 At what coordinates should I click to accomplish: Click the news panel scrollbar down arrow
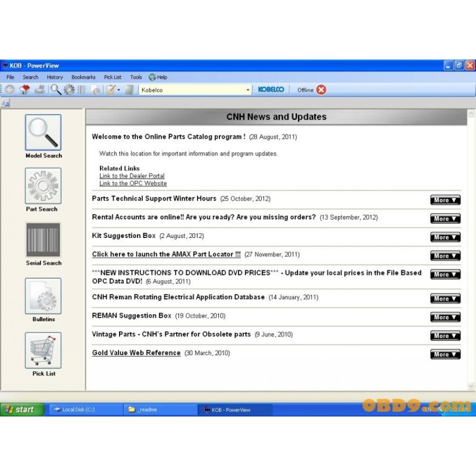click(471, 386)
